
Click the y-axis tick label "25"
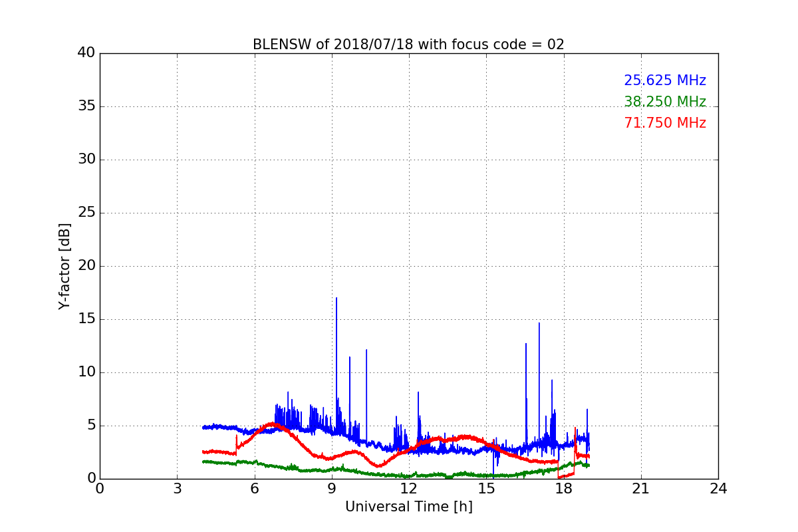pyautogui.click(x=86, y=213)
